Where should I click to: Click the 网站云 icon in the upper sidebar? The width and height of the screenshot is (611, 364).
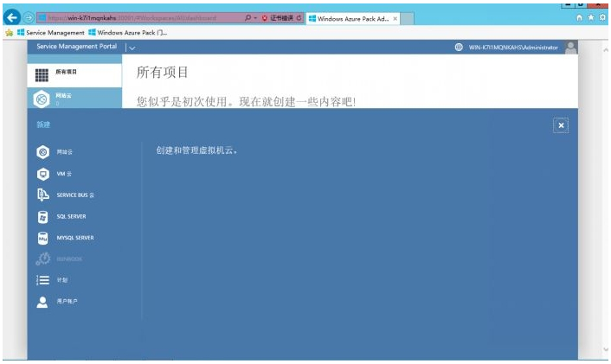coord(42,99)
